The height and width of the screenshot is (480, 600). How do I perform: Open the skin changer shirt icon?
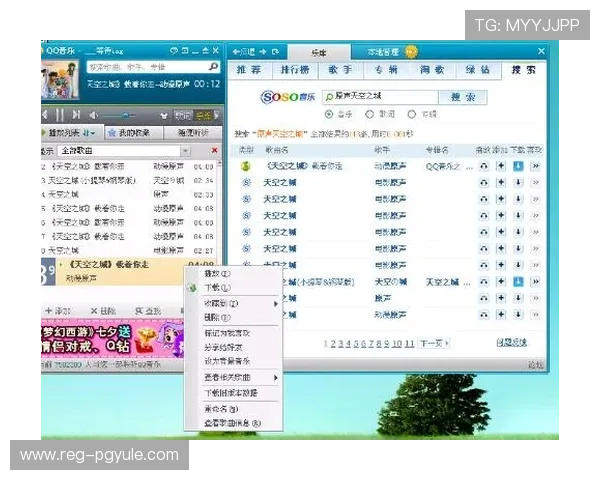[x=164, y=115]
